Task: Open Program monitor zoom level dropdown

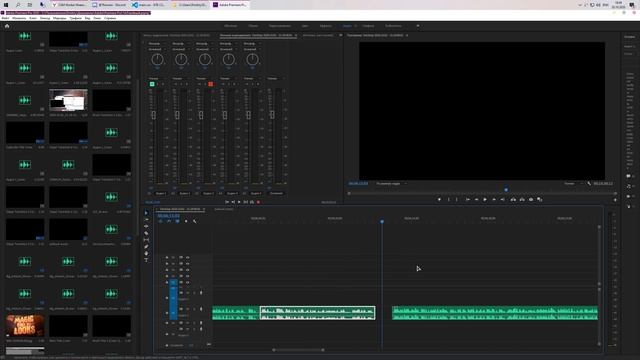Action: point(391,184)
